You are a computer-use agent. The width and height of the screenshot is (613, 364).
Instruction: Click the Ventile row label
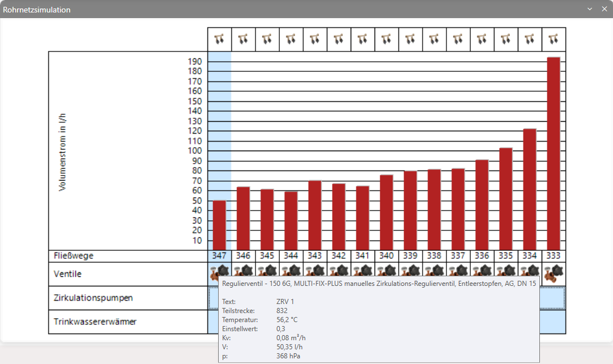[67, 274]
